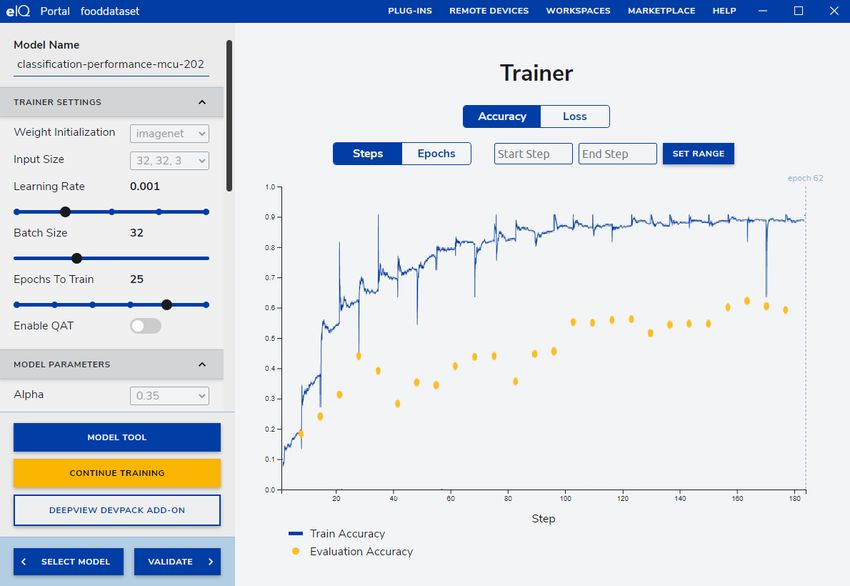Close the eIQ Portal window
Viewport: 850px width, 586px height.
(x=834, y=11)
